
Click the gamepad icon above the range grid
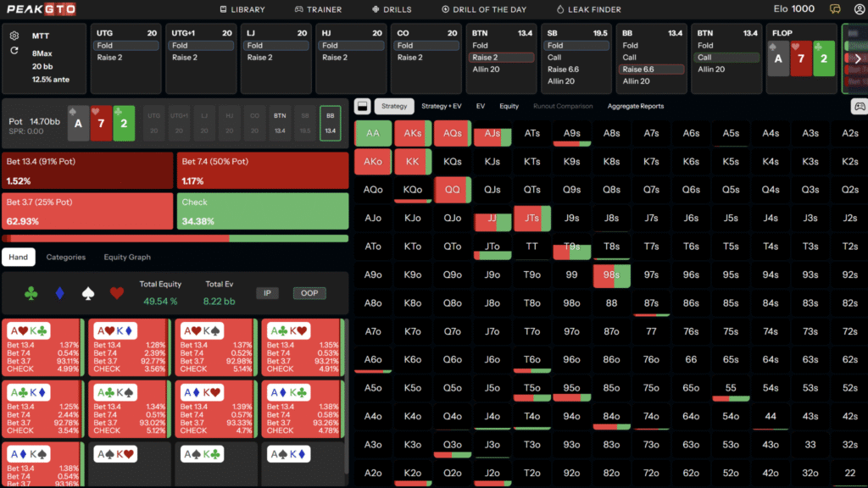859,107
